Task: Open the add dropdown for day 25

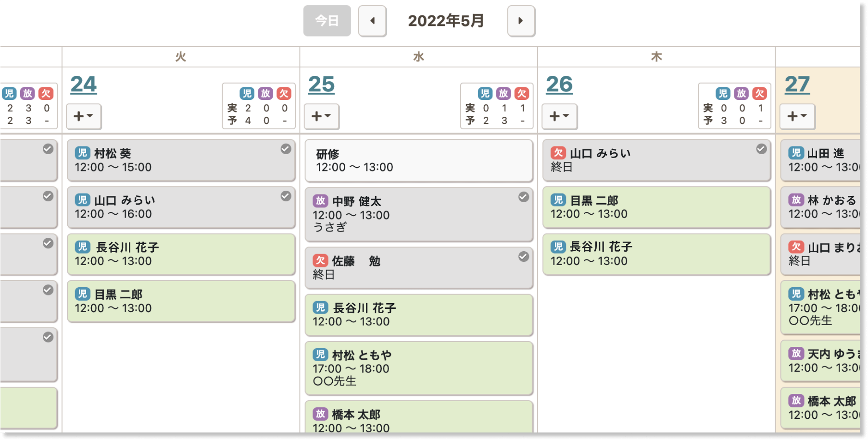Action: [321, 116]
